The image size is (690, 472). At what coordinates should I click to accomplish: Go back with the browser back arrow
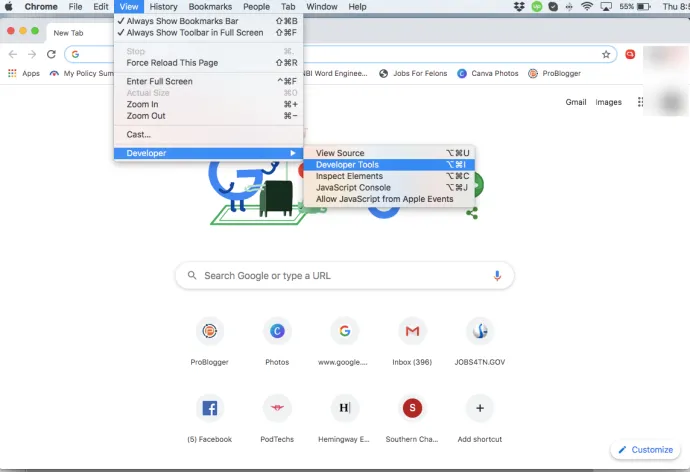tap(13, 54)
